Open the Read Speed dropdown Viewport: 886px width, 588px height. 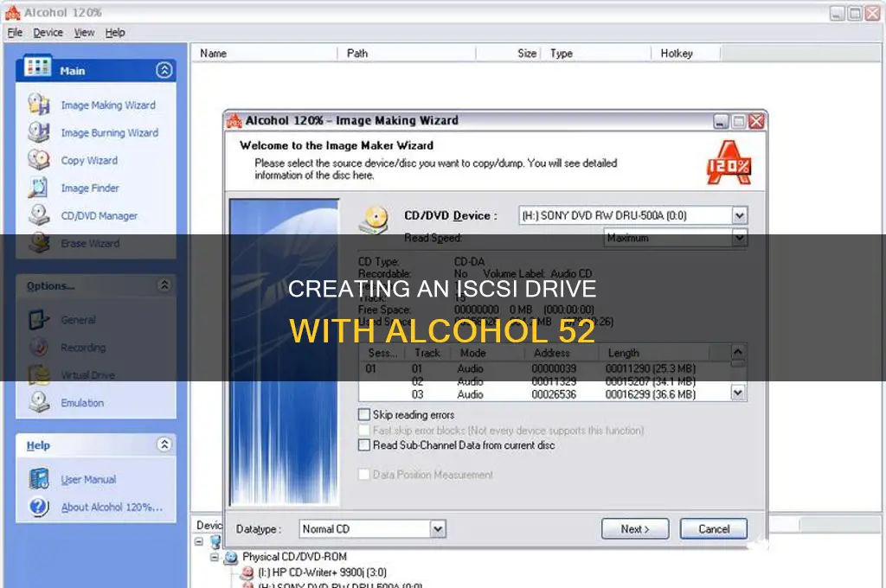tap(739, 238)
